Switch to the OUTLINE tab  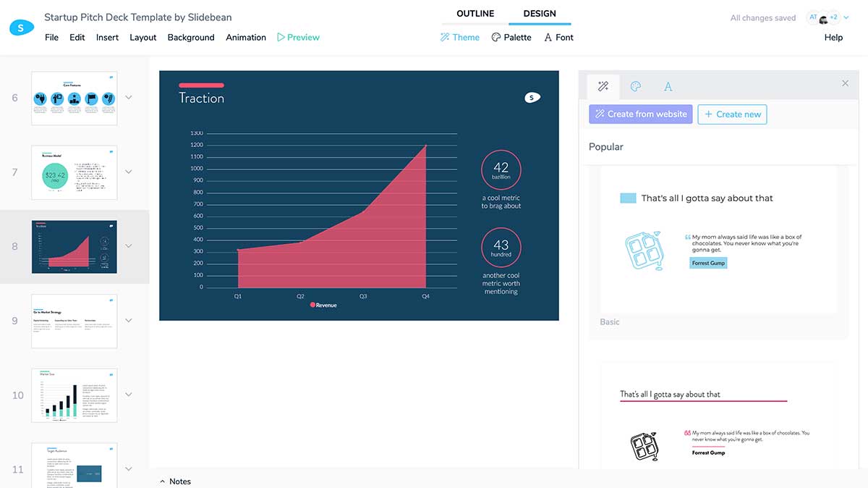475,13
